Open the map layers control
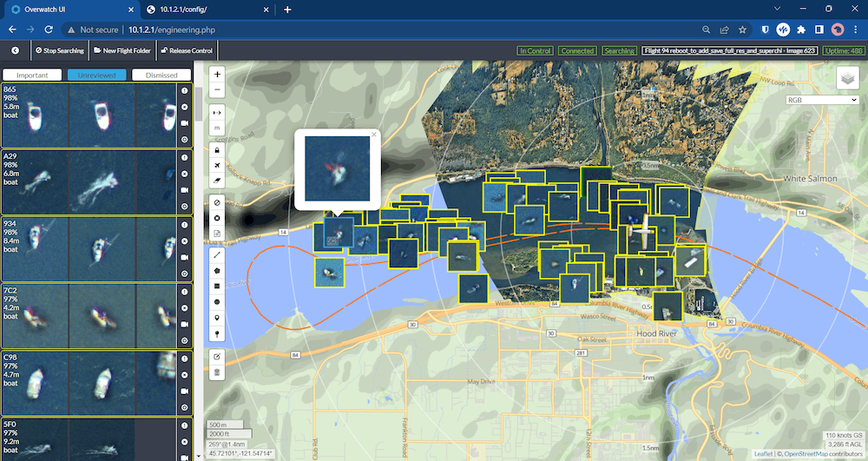The image size is (868, 461). (x=847, y=79)
